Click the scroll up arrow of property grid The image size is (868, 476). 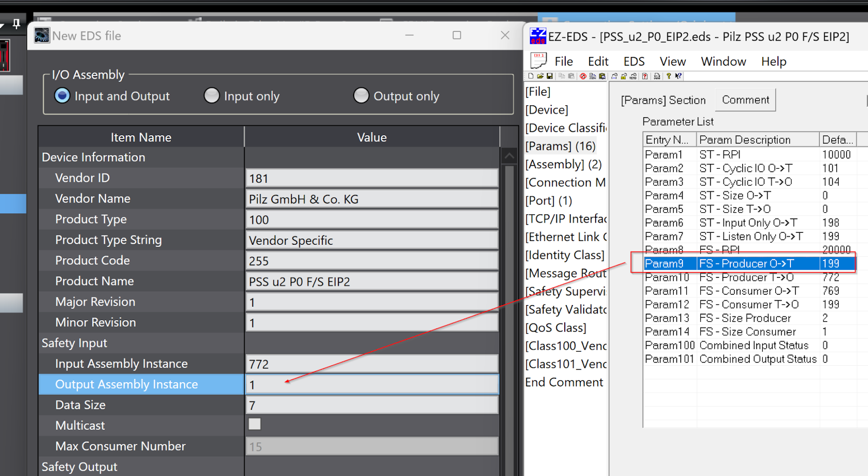click(x=509, y=156)
